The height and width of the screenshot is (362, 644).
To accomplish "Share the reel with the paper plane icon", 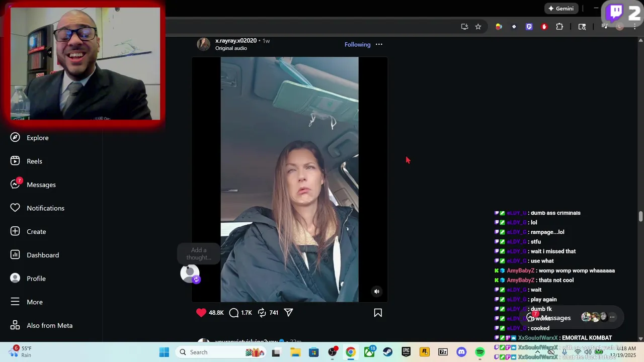I will coord(288,313).
